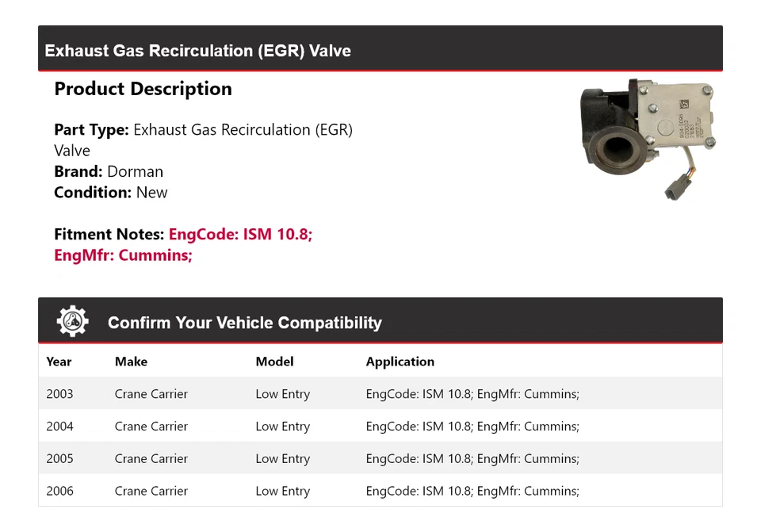Image resolution: width=761 pixels, height=532 pixels.
Task: Click the Make column header
Action: coord(131,362)
